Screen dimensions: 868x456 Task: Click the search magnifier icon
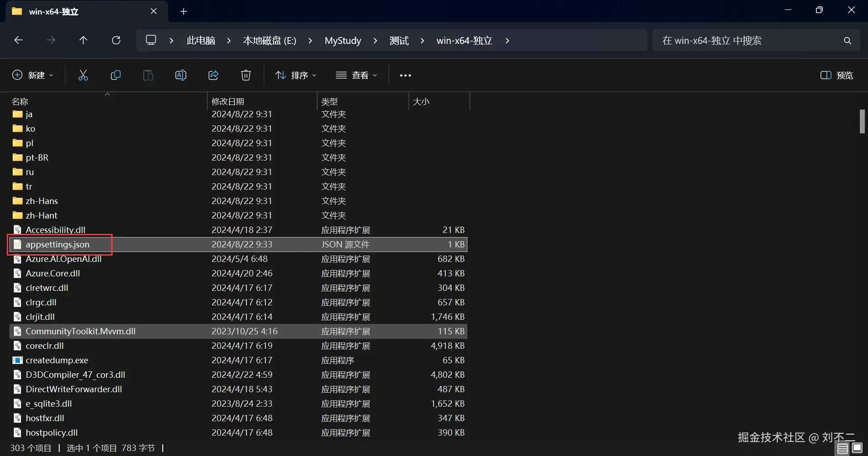(x=848, y=41)
